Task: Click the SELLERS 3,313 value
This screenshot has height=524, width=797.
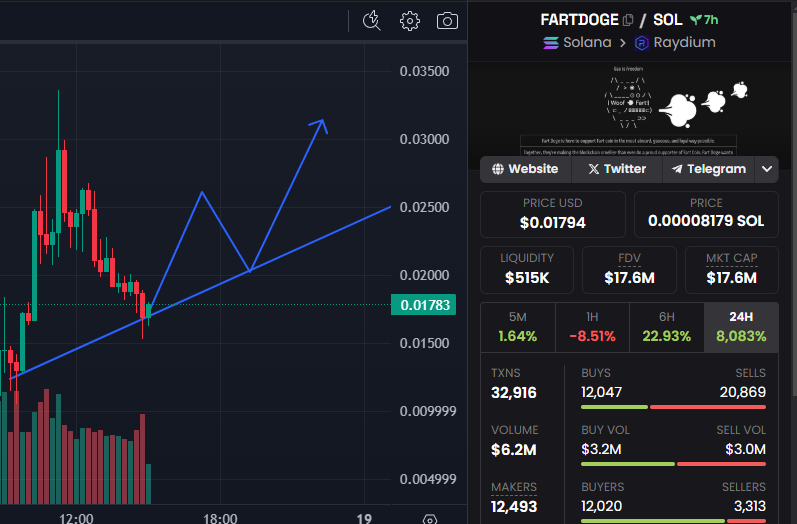Action: (x=750, y=506)
